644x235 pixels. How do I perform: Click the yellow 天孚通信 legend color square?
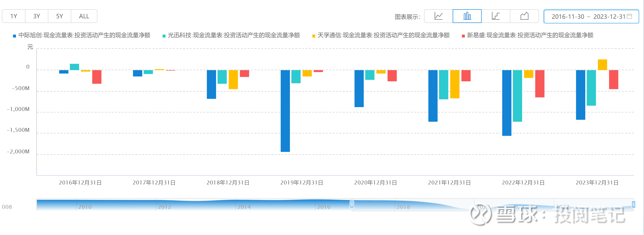coord(314,36)
